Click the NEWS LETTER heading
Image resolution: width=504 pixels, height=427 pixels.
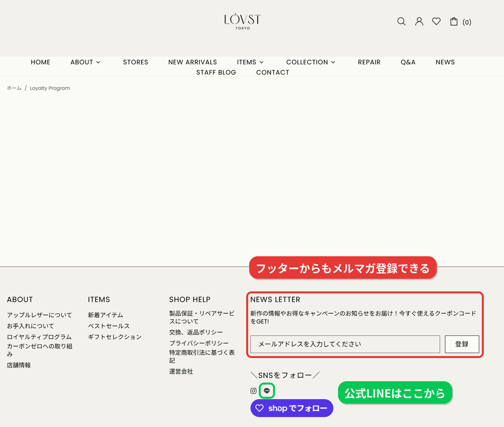point(275,299)
